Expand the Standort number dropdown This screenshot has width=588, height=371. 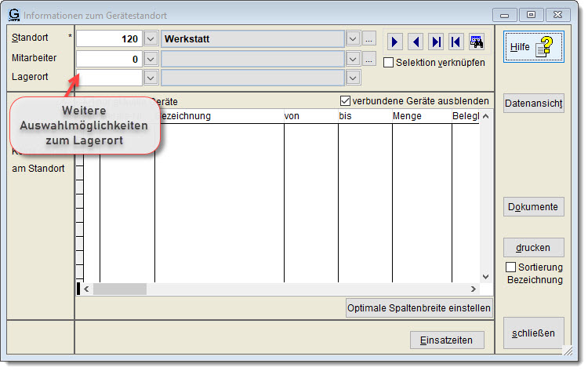coord(151,39)
